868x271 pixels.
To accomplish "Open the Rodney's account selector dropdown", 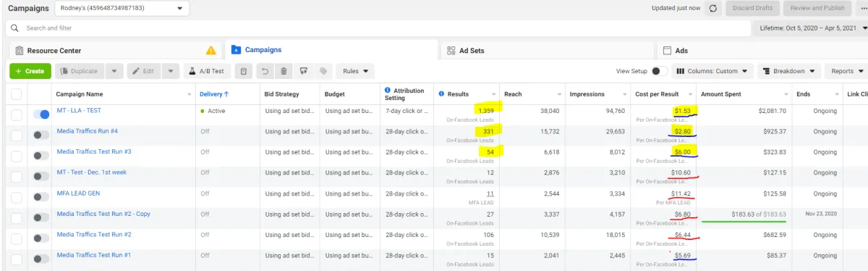I will pos(122,8).
